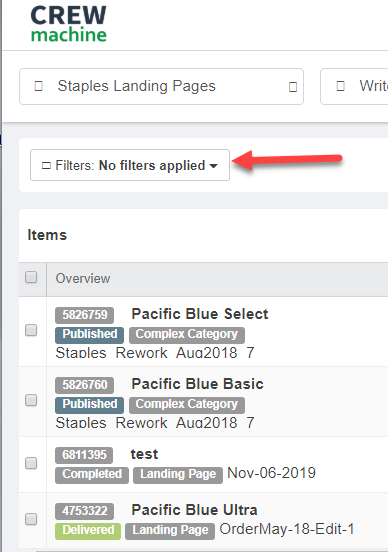The image size is (388, 552).
Task: Open the partially visible Writ... dropdown
Action: [354, 86]
